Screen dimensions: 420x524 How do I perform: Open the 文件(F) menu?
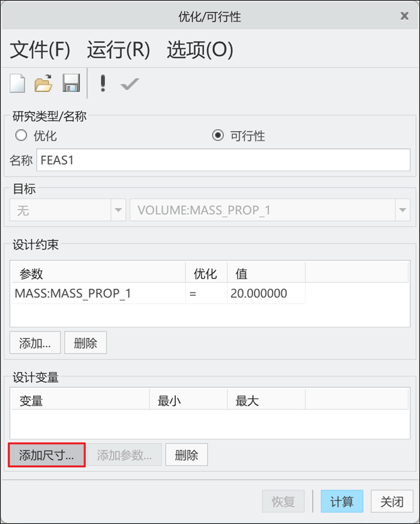[x=40, y=49]
